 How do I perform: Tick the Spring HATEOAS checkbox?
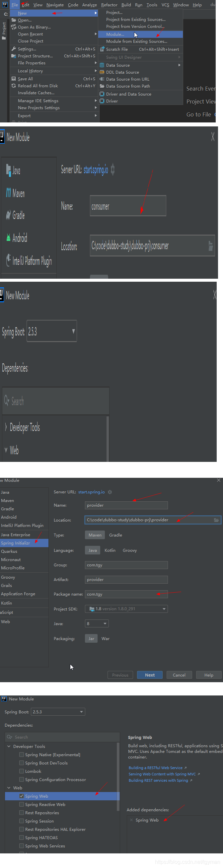(22, 838)
